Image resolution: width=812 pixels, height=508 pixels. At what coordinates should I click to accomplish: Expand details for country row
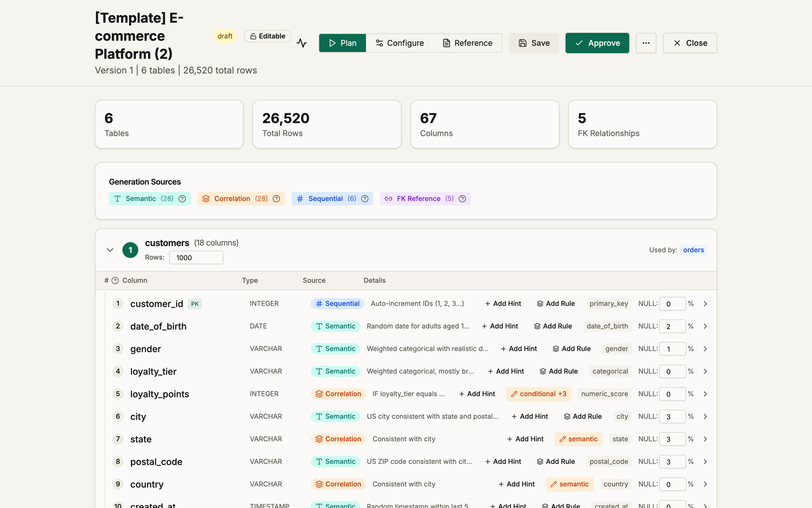705,484
